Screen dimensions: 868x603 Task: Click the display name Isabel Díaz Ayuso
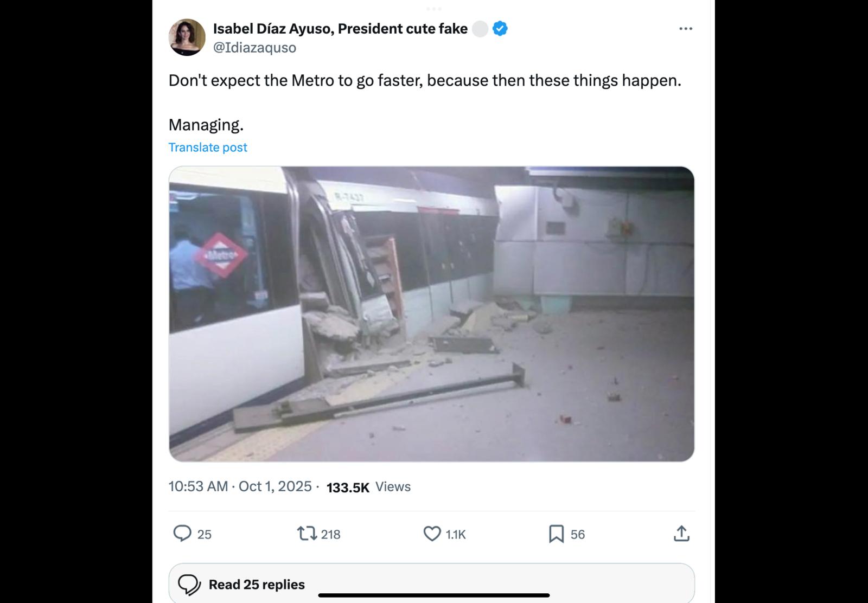coord(340,29)
